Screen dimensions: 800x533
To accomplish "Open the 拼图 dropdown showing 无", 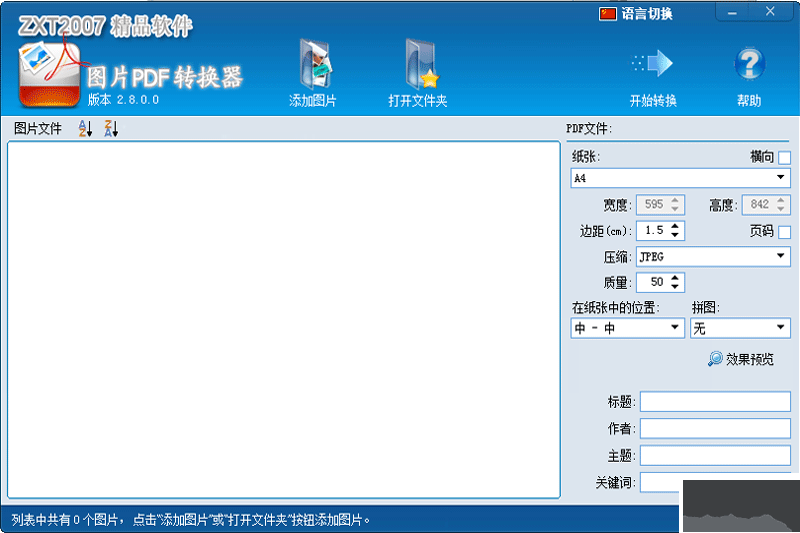I will (x=740, y=328).
